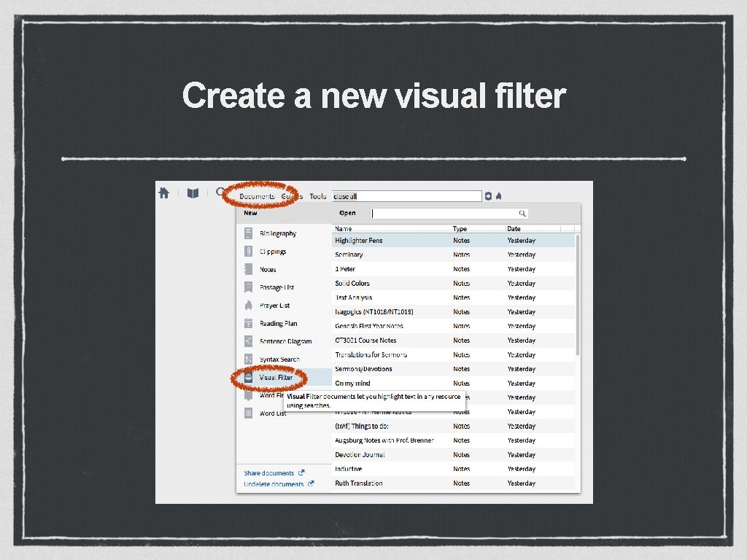747x560 pixels.
Task: Open the 'Seminary' notes document
Action: coord(454,254)
